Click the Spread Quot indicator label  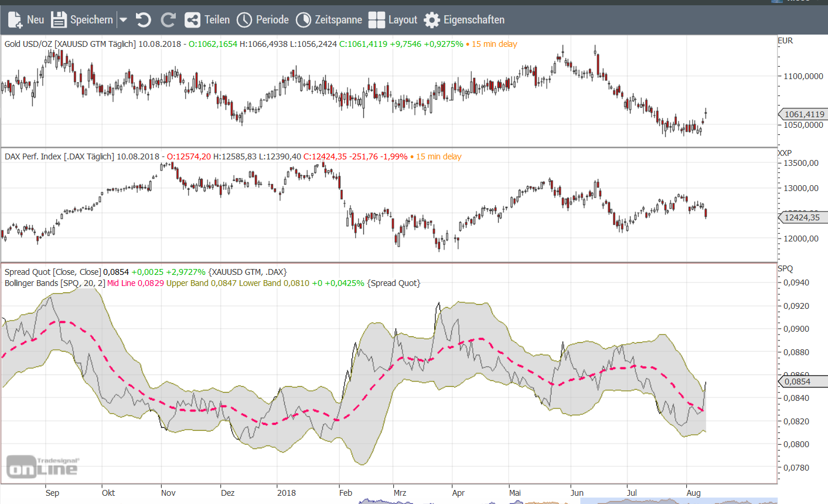(x=53, y=272)
